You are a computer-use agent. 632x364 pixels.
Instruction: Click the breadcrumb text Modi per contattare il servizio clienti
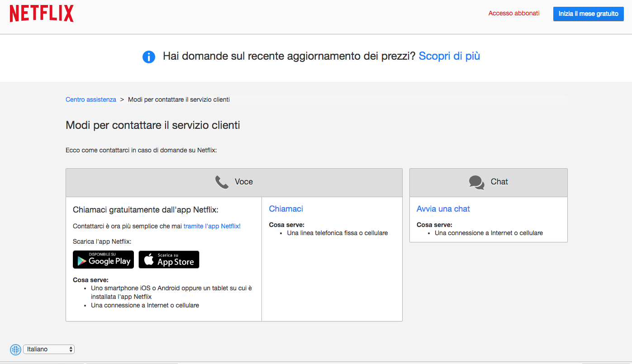tap(179, 99)
